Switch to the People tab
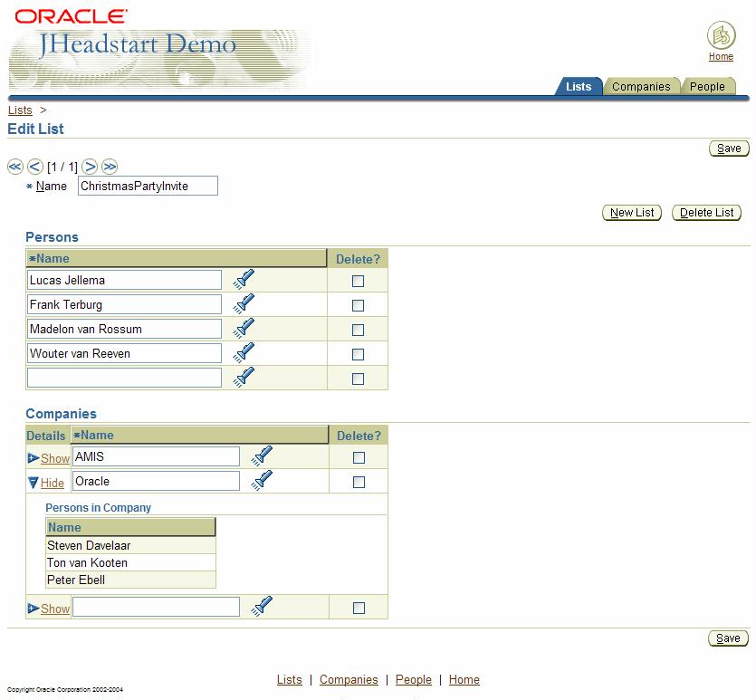 707,87
